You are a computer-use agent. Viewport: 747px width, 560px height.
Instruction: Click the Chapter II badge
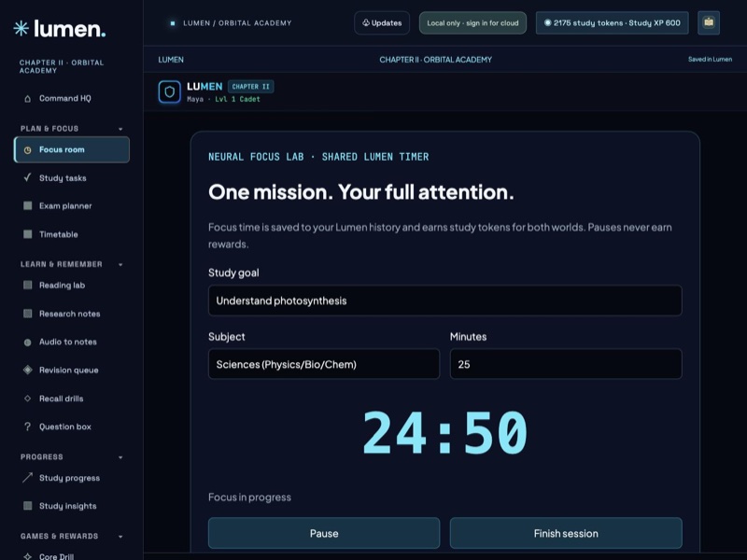(x=250, y=87)
